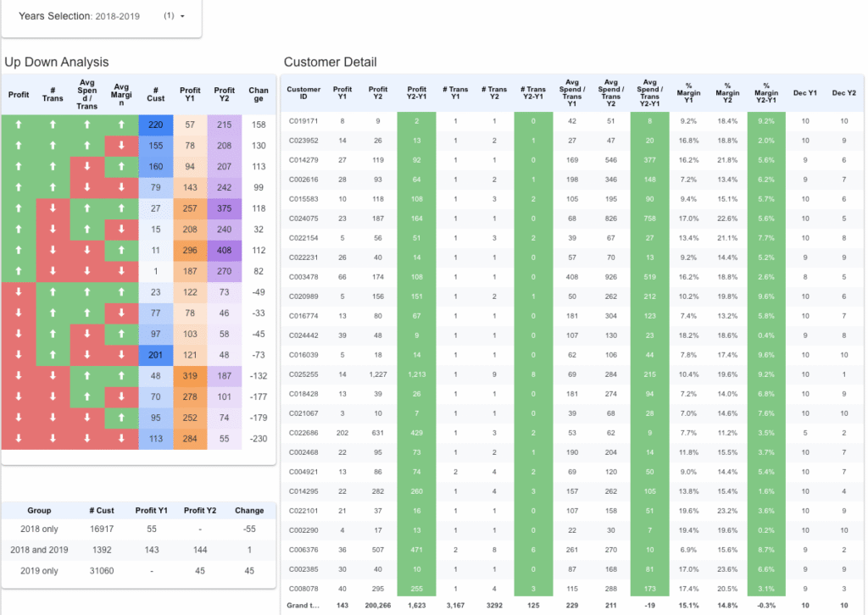Viewport: 868px width, 615px height.
Task: Click # Trans up arrow in 201-customer row
Action: point(53,354)
